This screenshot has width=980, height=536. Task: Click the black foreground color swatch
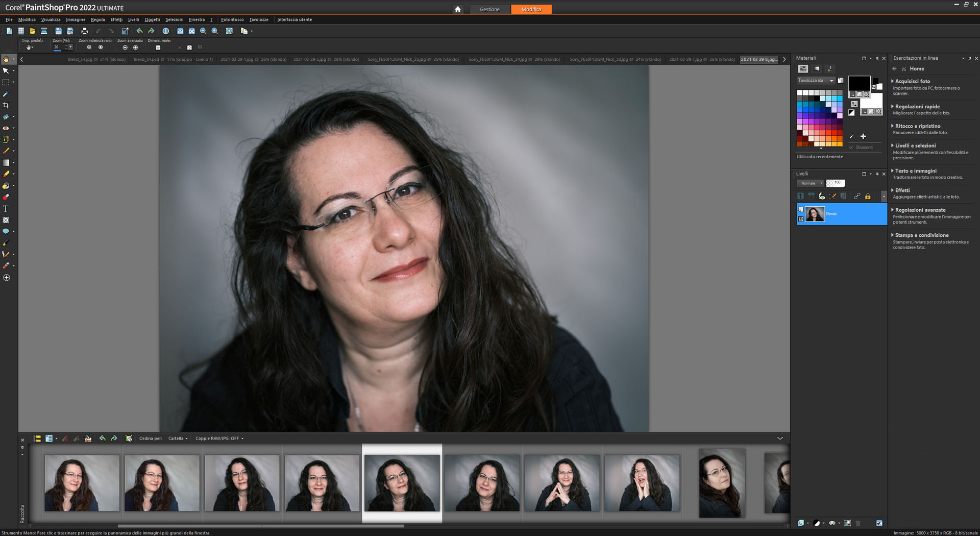coord(859,83)
